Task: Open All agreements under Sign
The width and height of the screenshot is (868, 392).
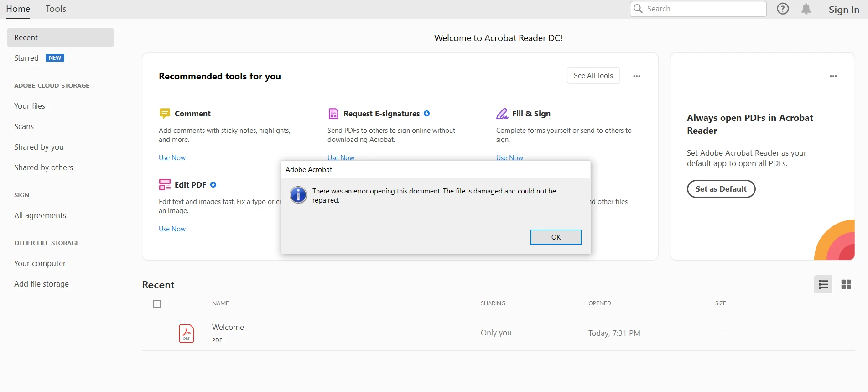Action: pos(40,215)
